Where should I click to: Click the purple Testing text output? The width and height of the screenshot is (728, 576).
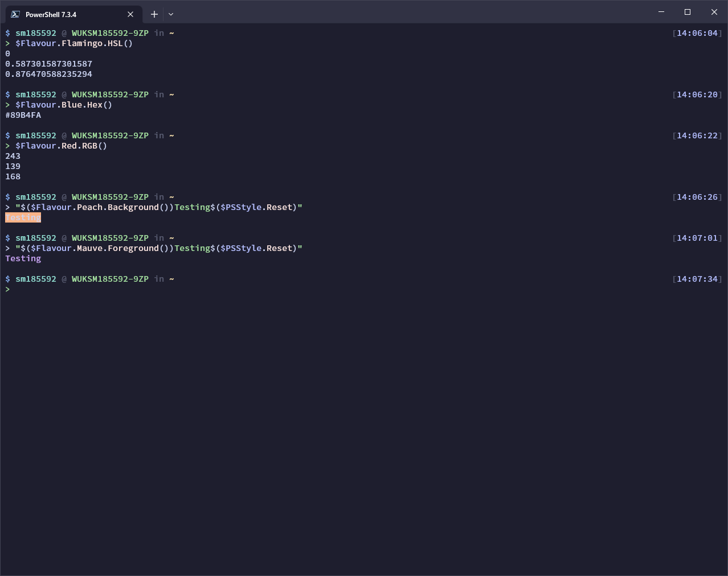(23, 258)
